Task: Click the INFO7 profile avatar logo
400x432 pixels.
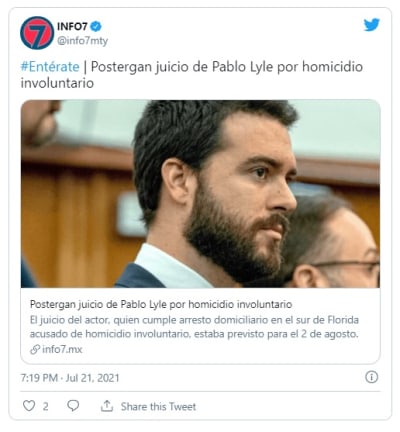Action: click(x=37, y=33)
